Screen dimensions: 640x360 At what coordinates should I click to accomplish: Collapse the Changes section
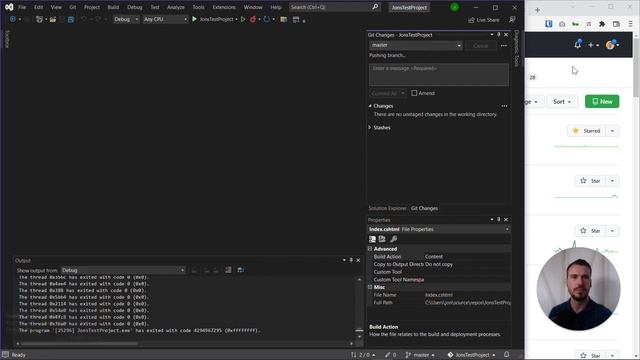pos(370,106)
